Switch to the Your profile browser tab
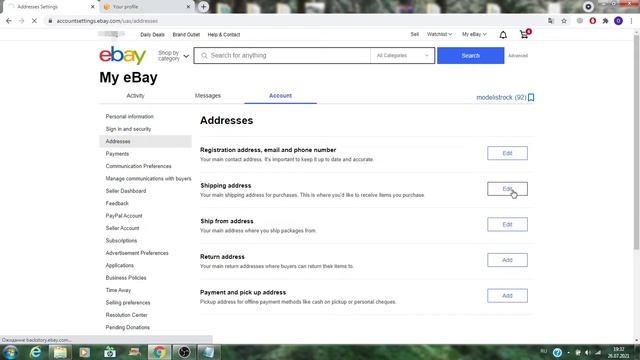 (x=145, y=7)
